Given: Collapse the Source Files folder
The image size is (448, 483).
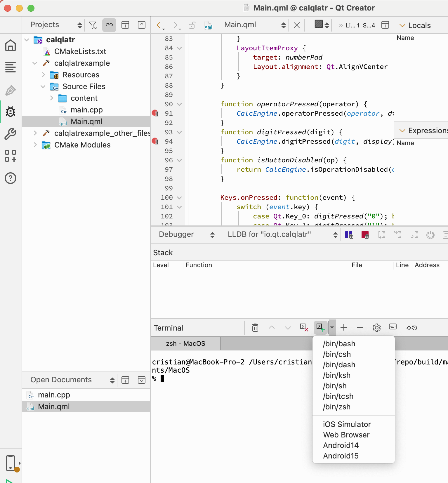Looking at the screenshot, I should (x=43, y=86).
